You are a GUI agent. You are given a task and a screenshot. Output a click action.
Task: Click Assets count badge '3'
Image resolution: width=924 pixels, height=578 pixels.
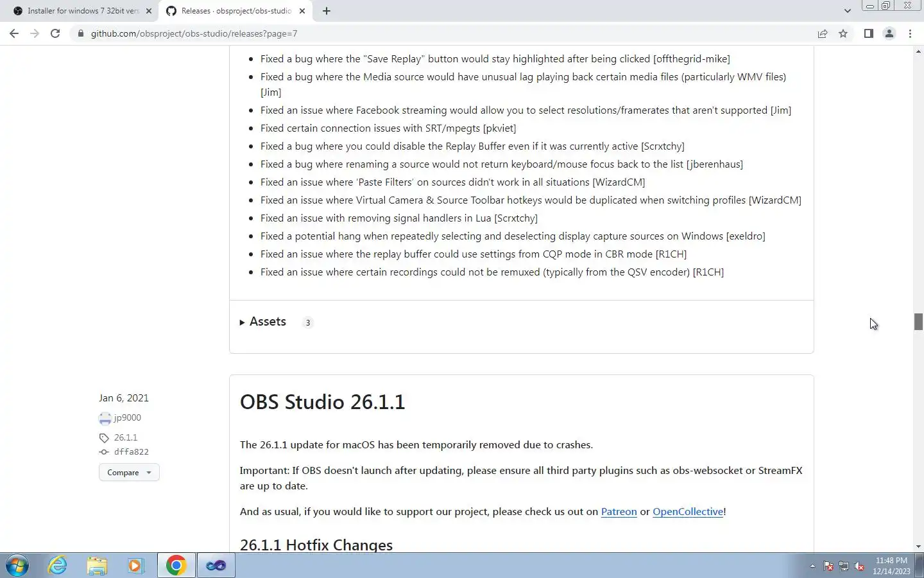(x=308, y=322)
